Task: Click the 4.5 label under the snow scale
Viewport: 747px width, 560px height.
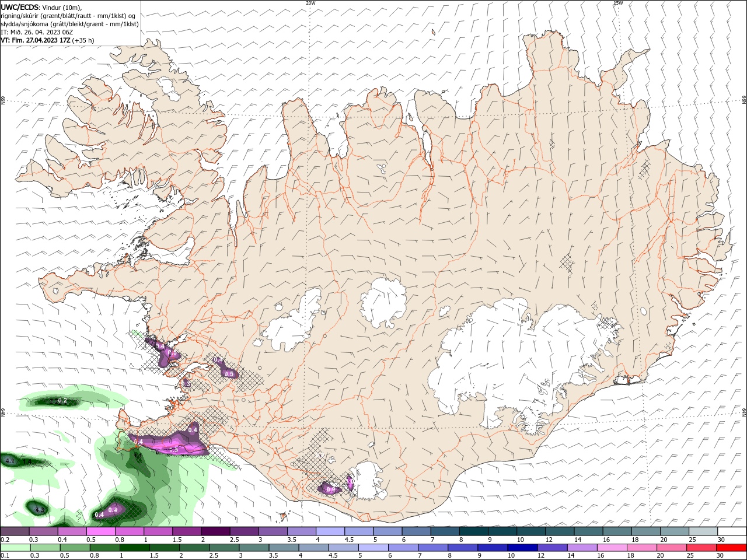Action: pos(349,539)
